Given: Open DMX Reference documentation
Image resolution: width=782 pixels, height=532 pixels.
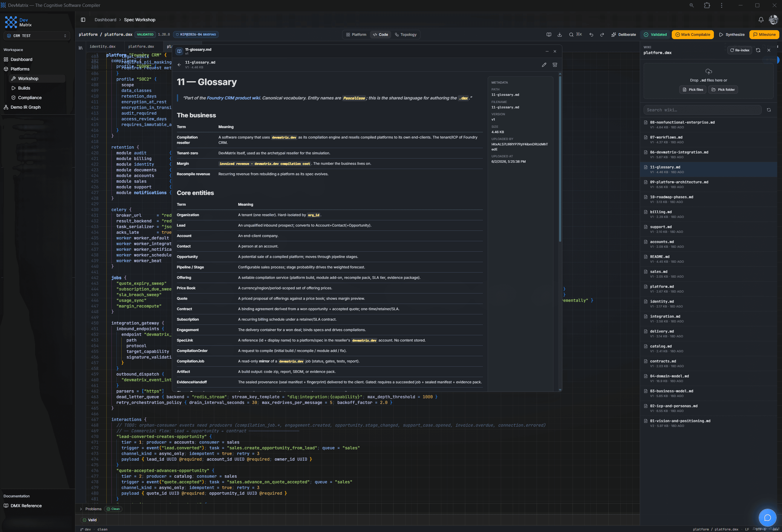Looking at the screenshot, I should pyautogui.click(x=26, y=506).
